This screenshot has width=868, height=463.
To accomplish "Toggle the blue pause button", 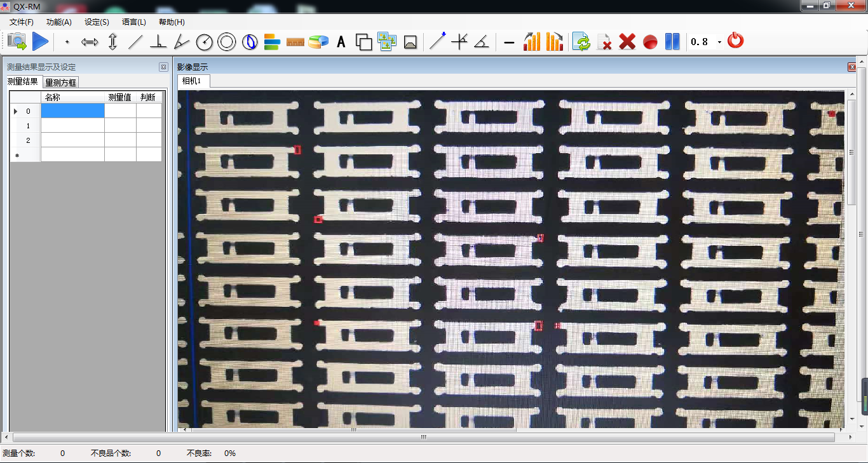I will pos(672,42).
